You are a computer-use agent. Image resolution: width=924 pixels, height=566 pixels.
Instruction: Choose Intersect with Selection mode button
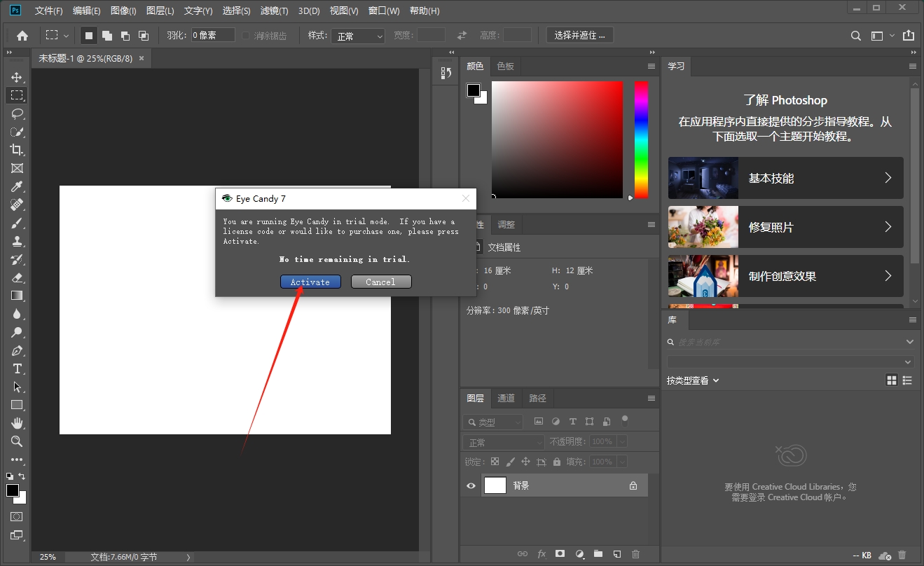pos(144,35)
